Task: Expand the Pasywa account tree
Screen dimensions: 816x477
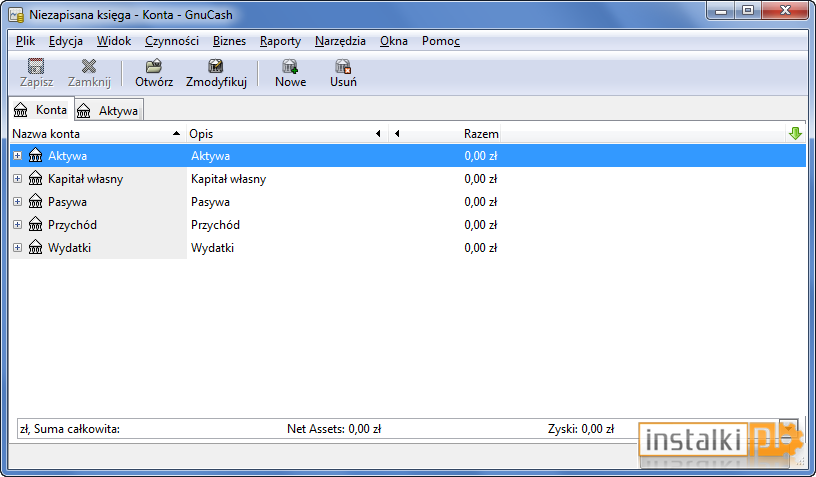Action: 17,201
